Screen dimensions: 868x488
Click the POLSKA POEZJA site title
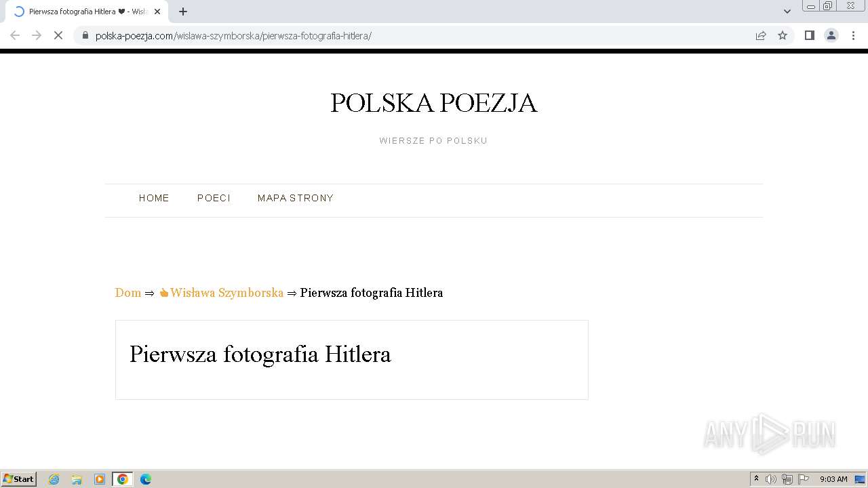434,103
